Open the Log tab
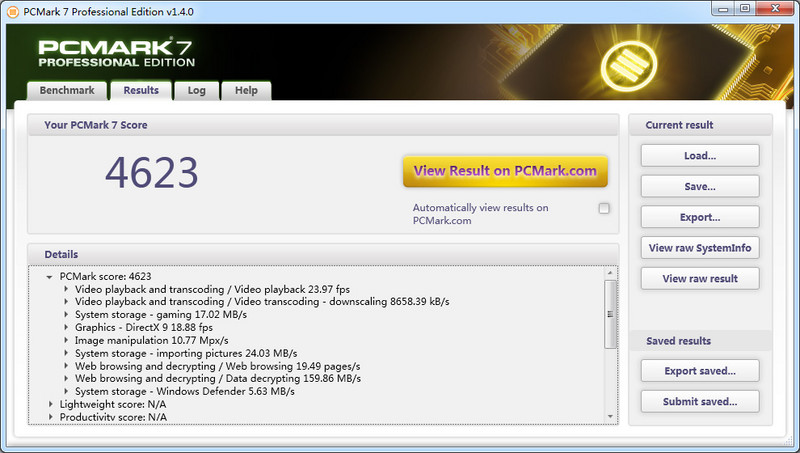 196,90
